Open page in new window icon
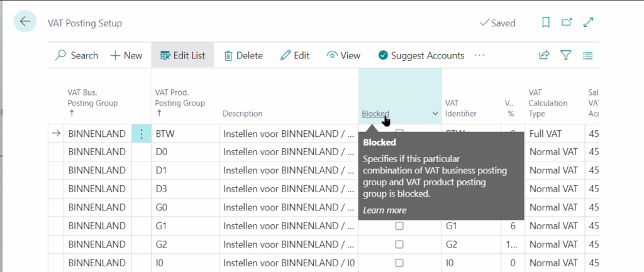Viewport: 644px width, 272px height. pyautogui.click(x=567, y=23)
